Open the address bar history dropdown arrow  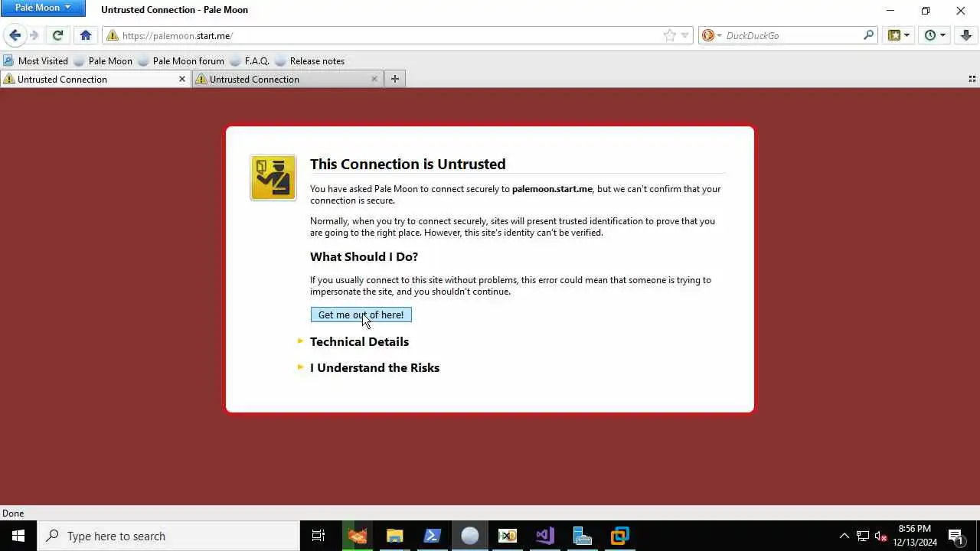[685, 35]
